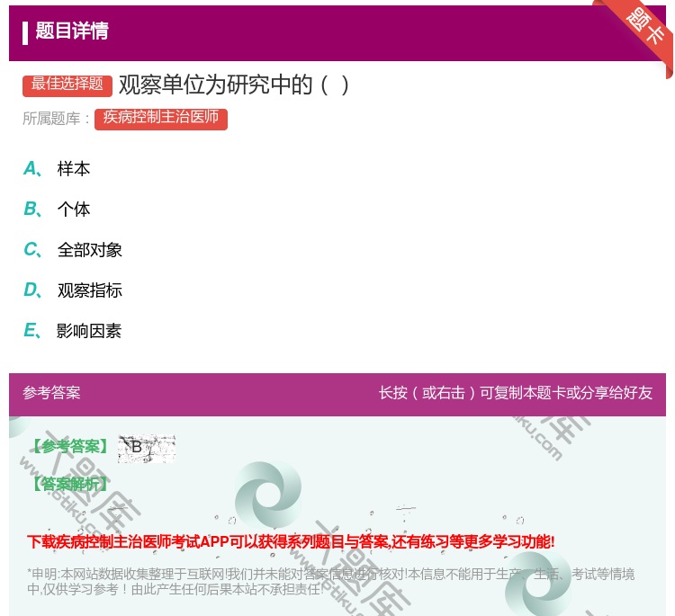The height and width of the screenshot is (616, 675).
Task: Choose option C 全部对象
Action: click(x=73, y=250)
